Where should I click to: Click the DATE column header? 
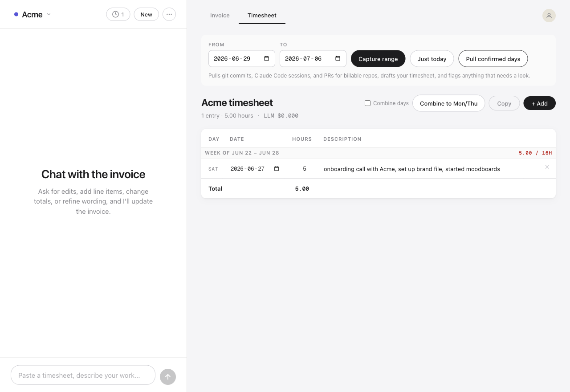pyautogui.click(x=237, y=139)
